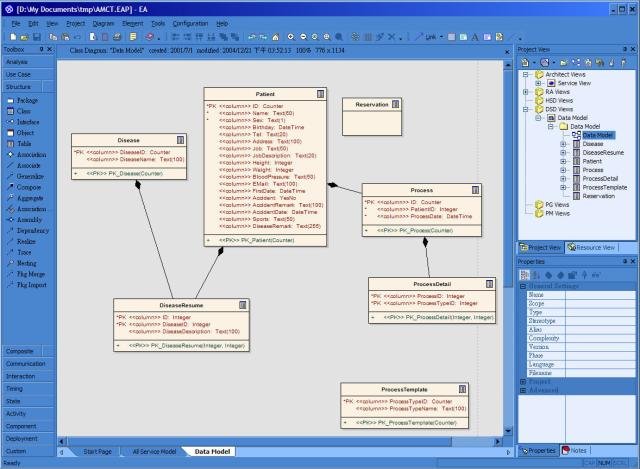Expand the Service View tree node
Viewport: 640px width, 469px height.
(538, 83)
